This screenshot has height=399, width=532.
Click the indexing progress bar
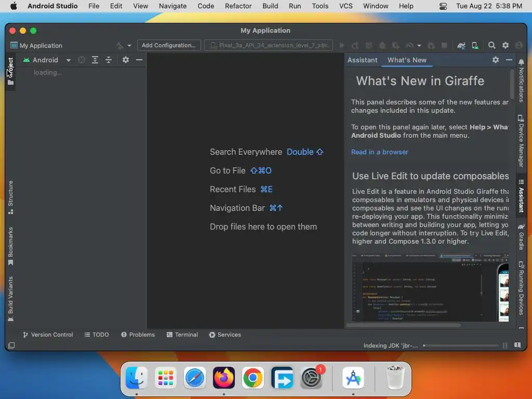[x=461, y=345]
